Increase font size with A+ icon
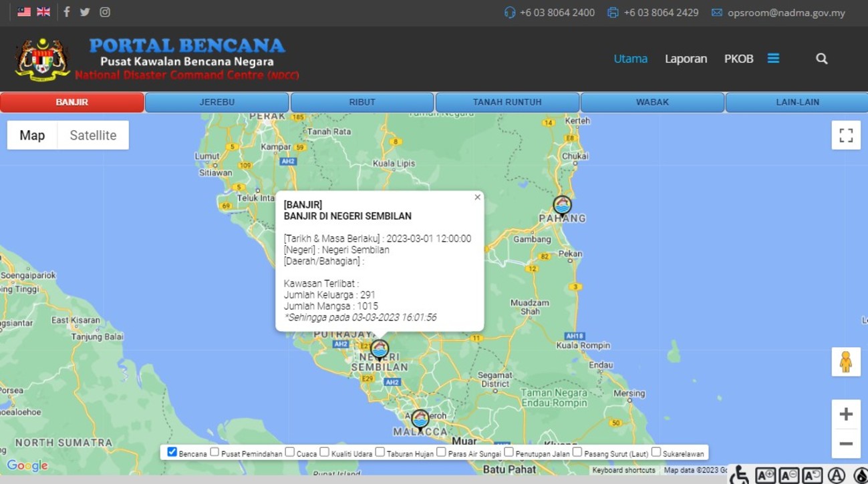This screenshot has width=868, height=484. click(765, 475)
